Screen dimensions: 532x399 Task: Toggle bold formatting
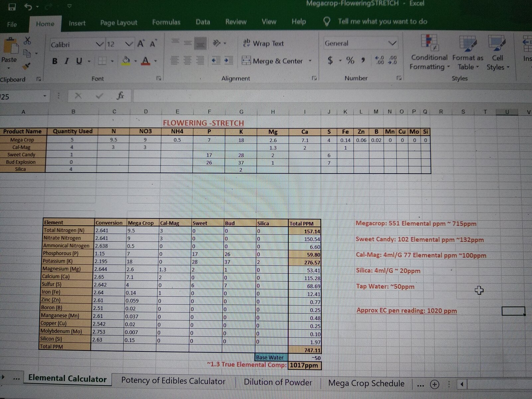point(55,61)
